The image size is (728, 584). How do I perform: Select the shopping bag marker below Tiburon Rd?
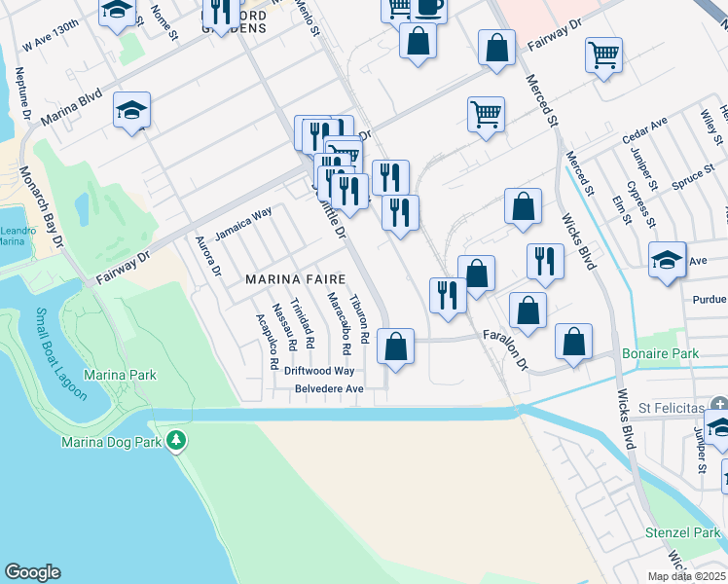click(x=395, y=347)
